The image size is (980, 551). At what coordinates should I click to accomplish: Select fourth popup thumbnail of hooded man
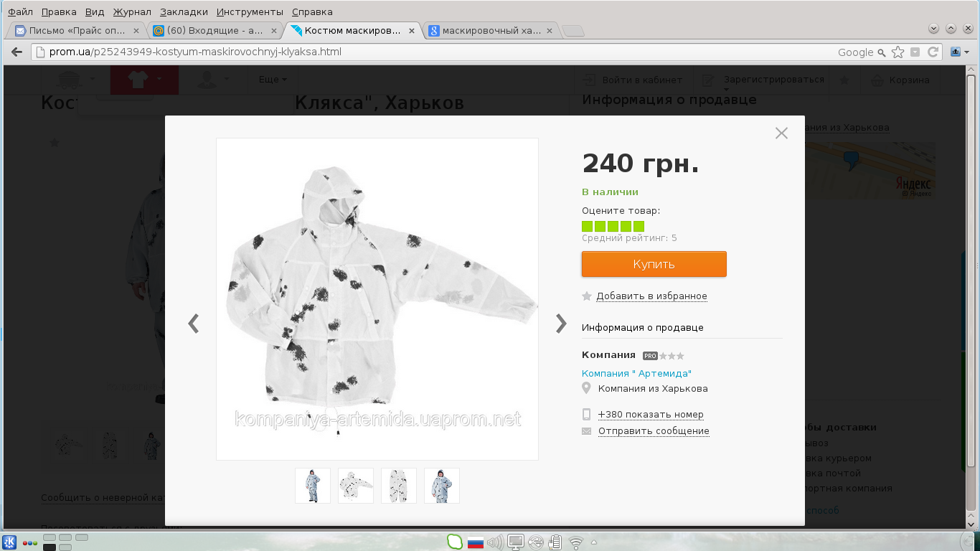(442, 486)
